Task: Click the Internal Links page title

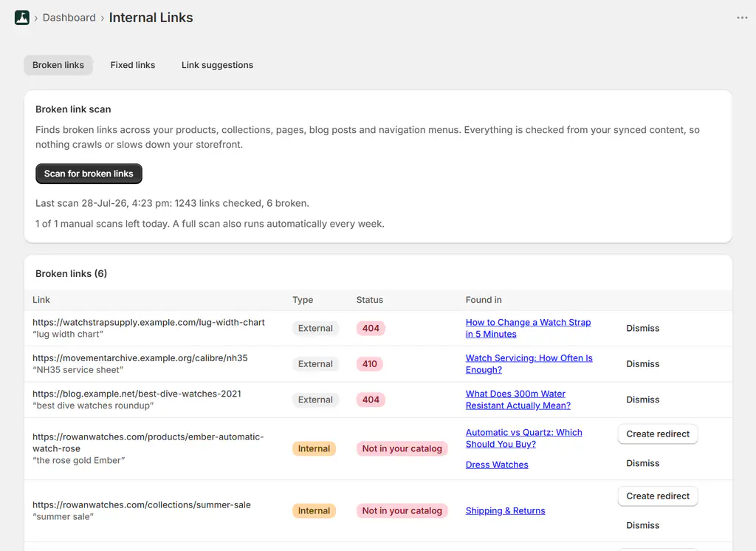Action: (x=151, y=18)
